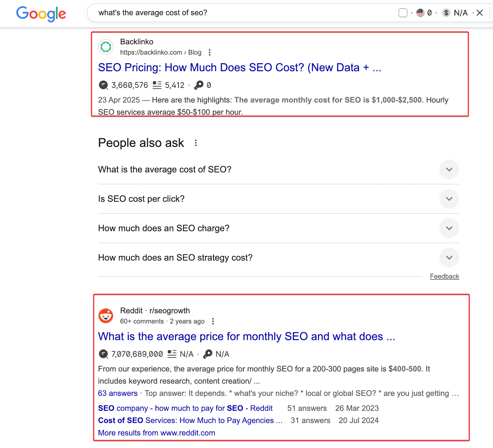Tick the checkbox in the search bar
This screenshot has width=493, height=448.
coord(403,13)
